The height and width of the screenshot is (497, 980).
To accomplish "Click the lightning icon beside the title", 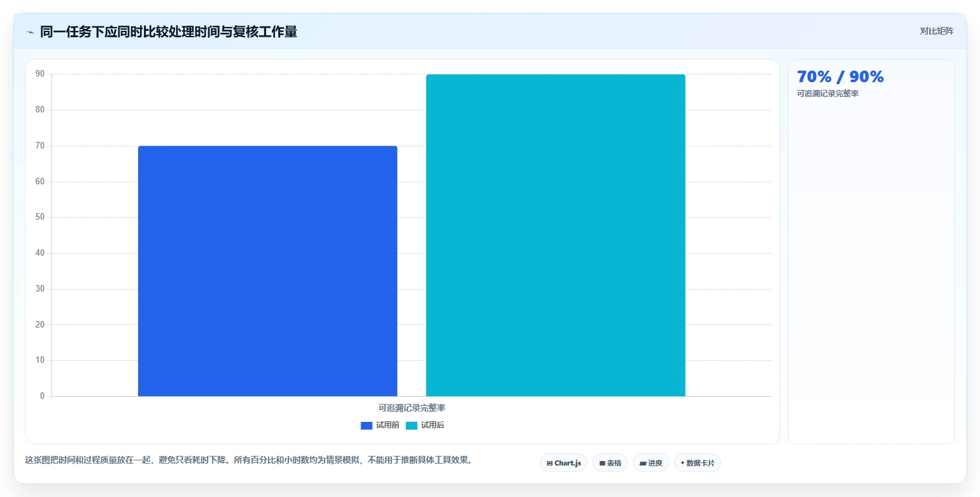I will pyautogui.click(x=30, y=32).
